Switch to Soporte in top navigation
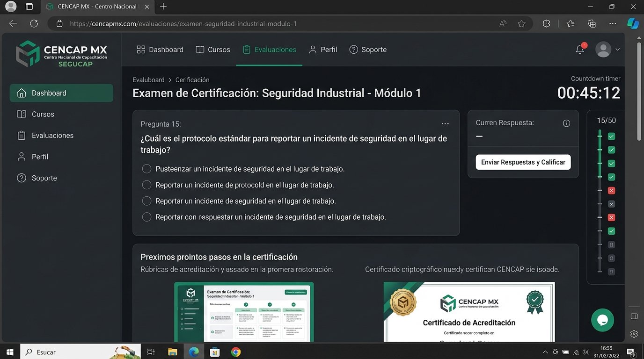Viewport: 644px width, 359px height. point(368,50)
